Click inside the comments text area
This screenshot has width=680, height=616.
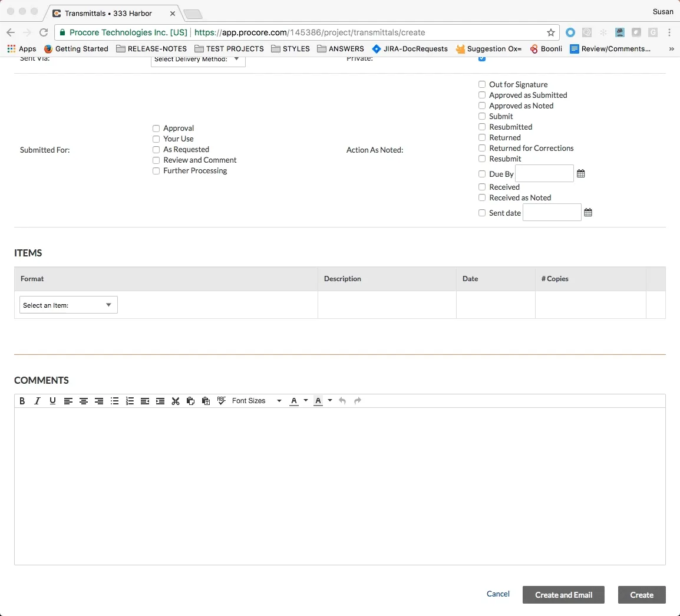(340, 486)
